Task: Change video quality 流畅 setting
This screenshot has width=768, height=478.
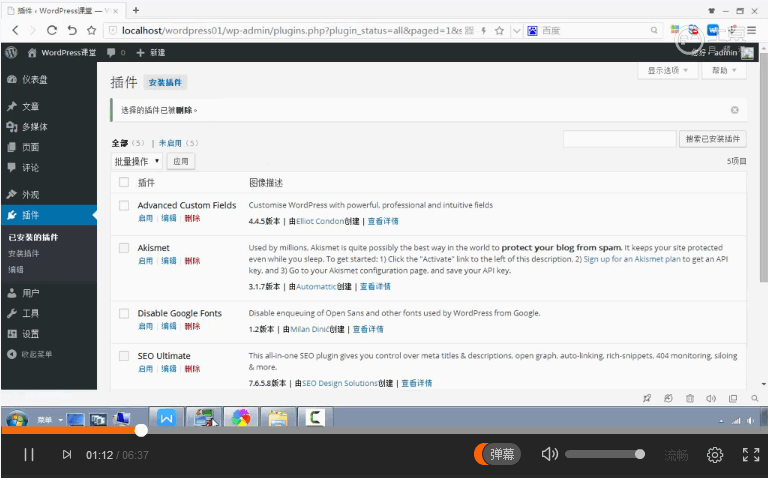Action: (x=676, y=455)
